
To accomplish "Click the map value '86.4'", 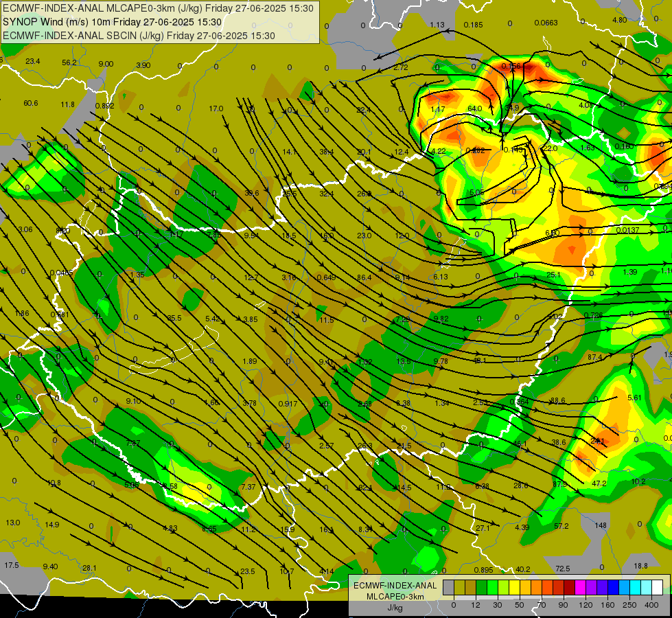I will point(364,277).
